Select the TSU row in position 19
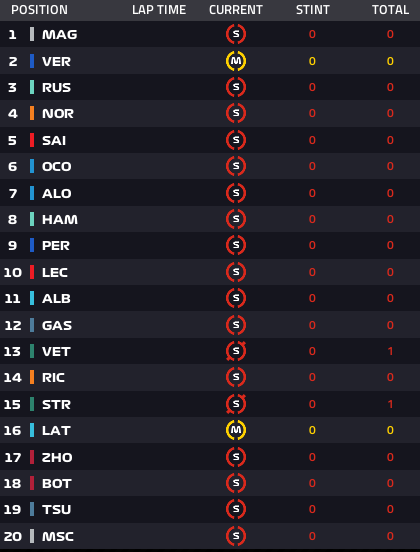This screenshot has height=552, width=420. [210, 509]
